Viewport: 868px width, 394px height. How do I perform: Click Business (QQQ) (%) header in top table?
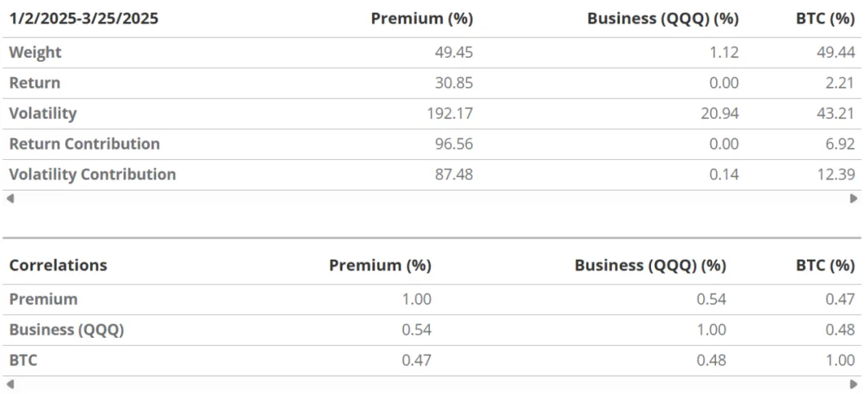pyautogui.click(x=662, y=18)
